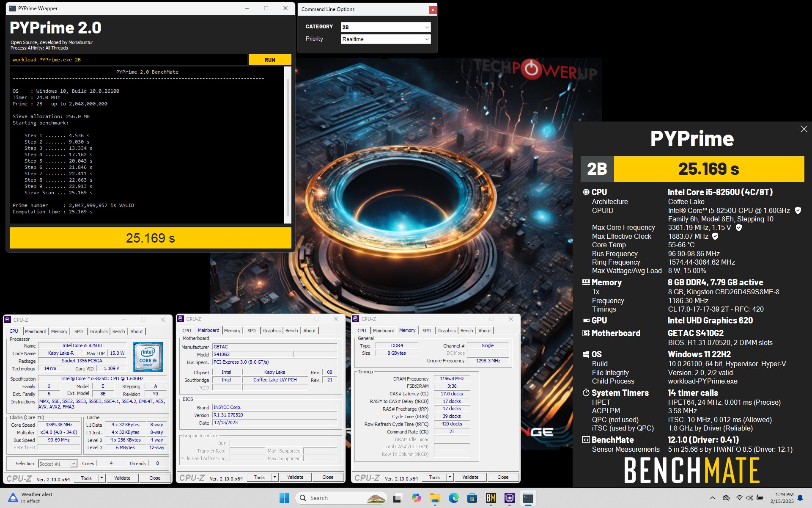Click the CPU-Z app icon in right window title
Viewport: 812px width, 508px height.
point(356,319)
